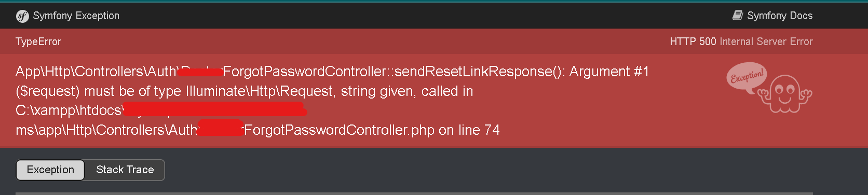This screenshot has height=195, width=868.
Task: Click the Symfony logo icon
Action: click(x=22, y=16)
